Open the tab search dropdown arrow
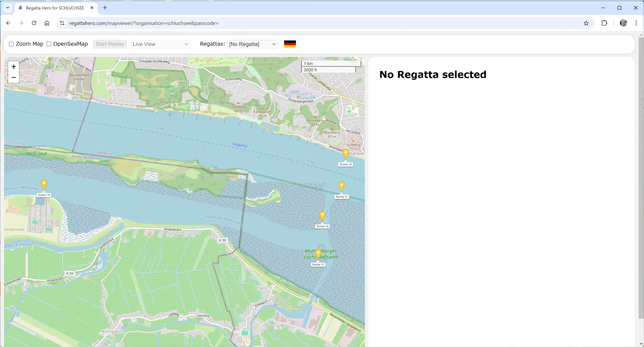 7,8
